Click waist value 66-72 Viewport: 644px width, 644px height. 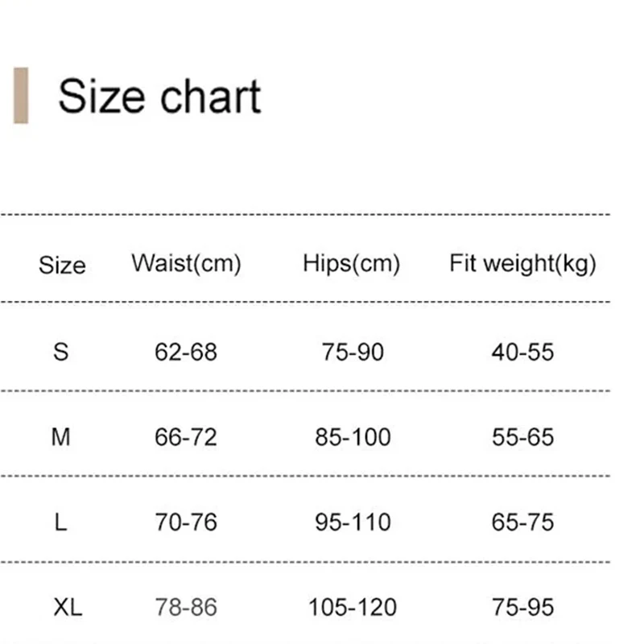click(186, 437)
